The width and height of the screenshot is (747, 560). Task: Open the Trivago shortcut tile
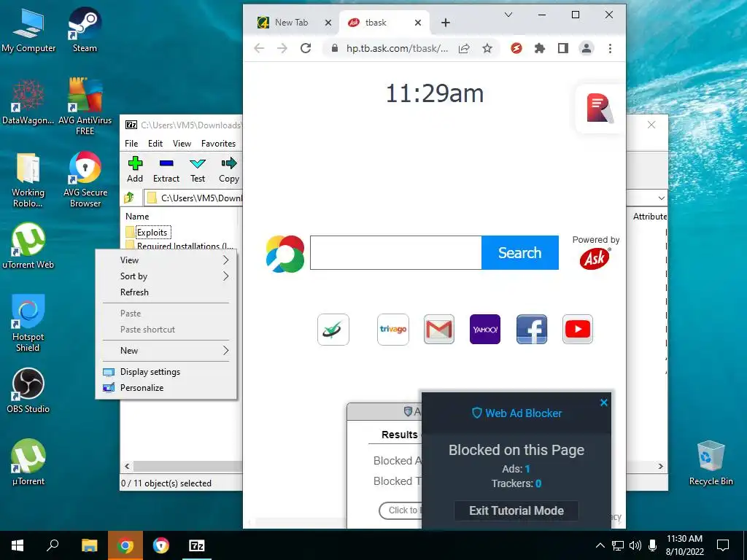point(393,329)
